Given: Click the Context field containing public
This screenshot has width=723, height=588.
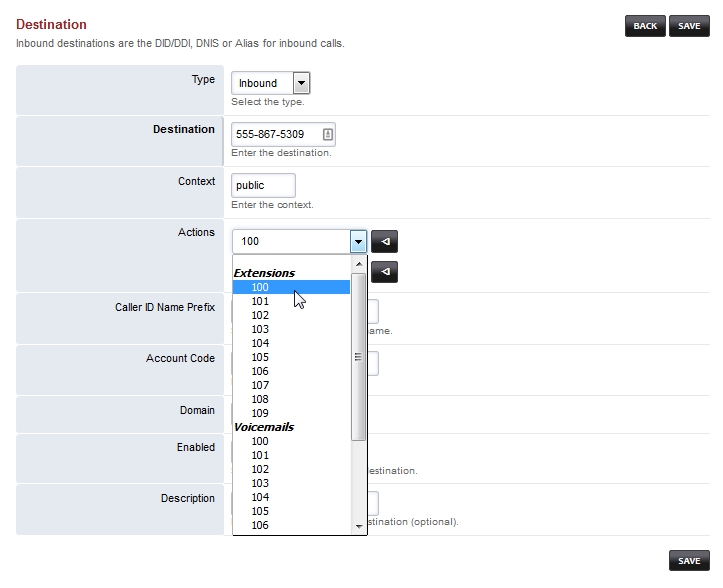Looking at the screenshot, I should (263, 185).
